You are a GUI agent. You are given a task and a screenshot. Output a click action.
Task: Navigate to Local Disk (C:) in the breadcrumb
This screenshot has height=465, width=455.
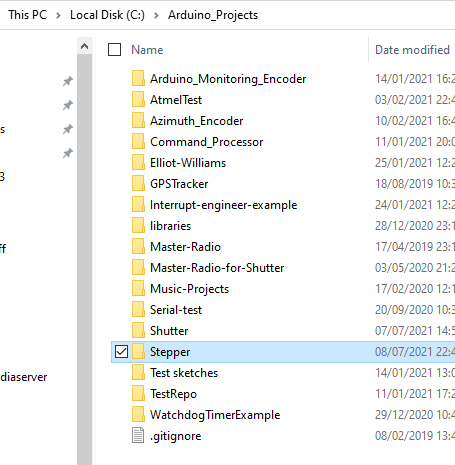[107, 15]
